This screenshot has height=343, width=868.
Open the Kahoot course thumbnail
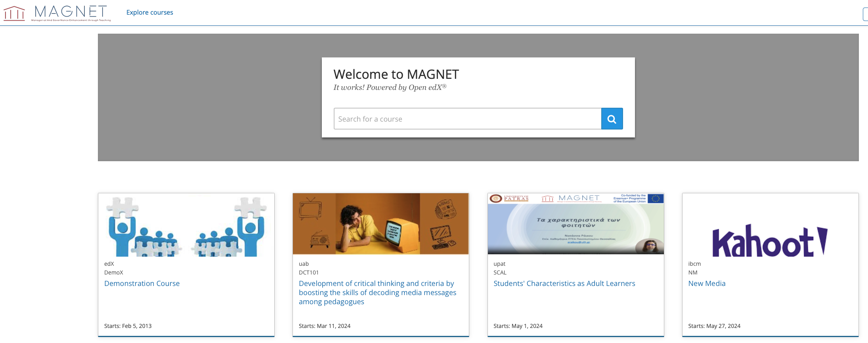click(770, 225)
